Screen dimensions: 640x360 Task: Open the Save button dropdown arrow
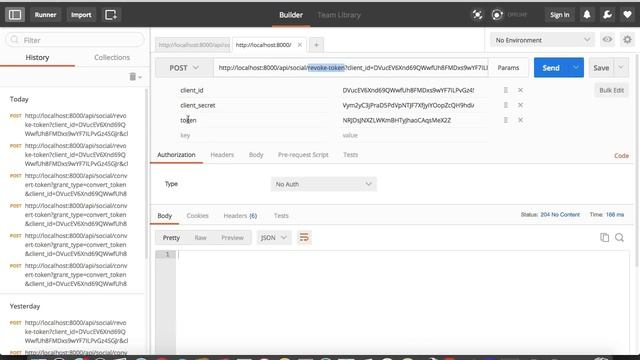(x=621, y=67)
